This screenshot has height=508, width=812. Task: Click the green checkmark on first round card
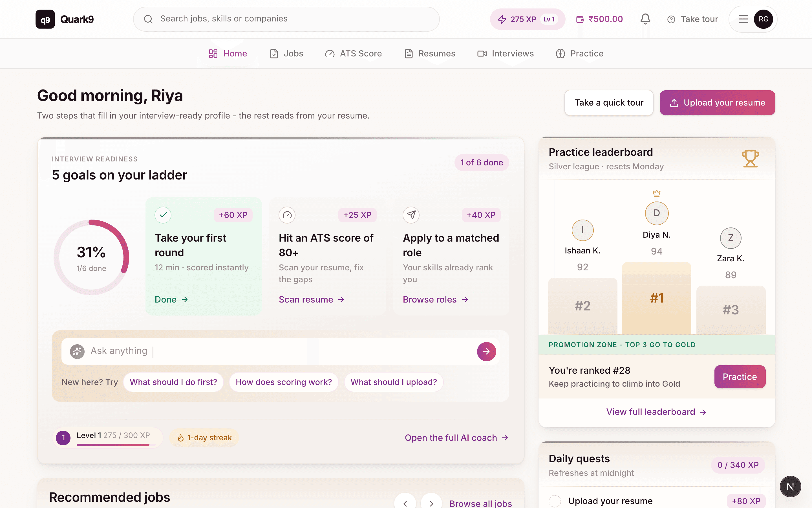[x=163, y=215]
